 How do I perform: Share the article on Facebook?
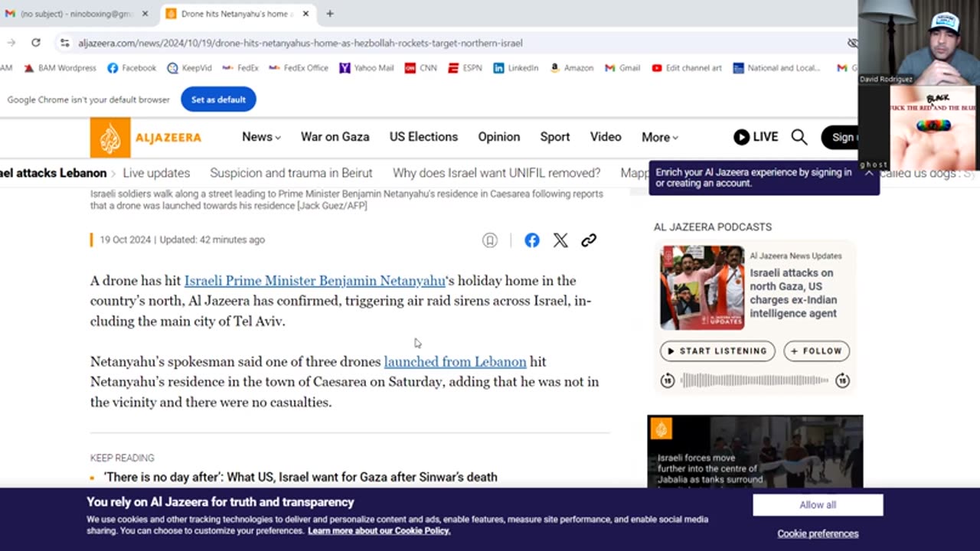(532, 240)
